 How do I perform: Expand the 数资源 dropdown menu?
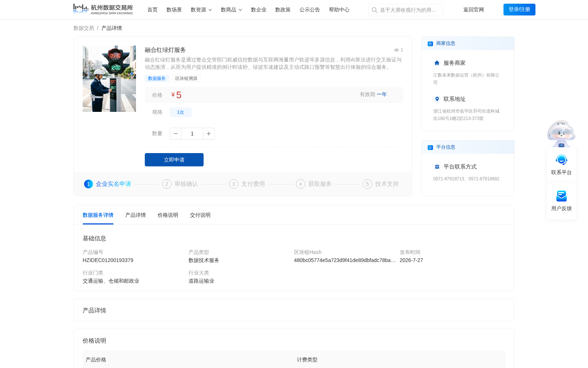[x=201, y=10]
